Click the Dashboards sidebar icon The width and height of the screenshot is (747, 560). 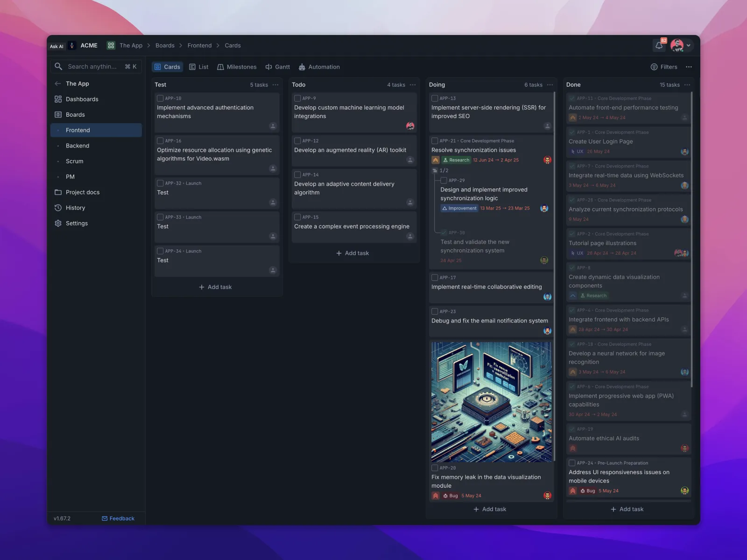coord(58,99)
